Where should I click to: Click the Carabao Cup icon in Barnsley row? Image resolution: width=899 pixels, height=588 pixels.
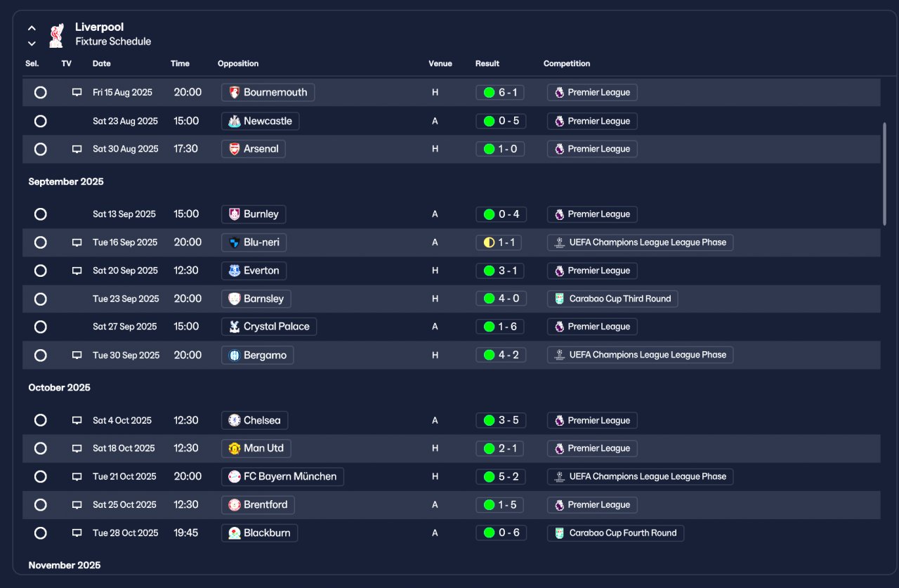[x=560, y=299]
